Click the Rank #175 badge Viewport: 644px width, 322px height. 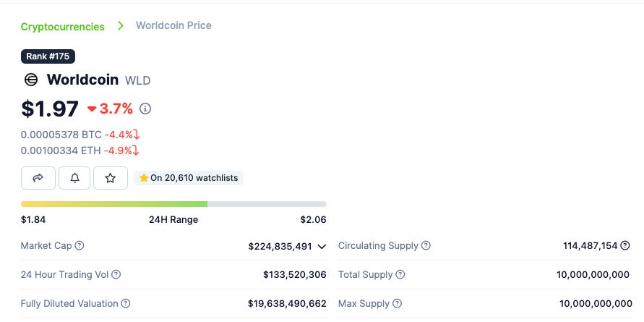[x=48, y=56]
